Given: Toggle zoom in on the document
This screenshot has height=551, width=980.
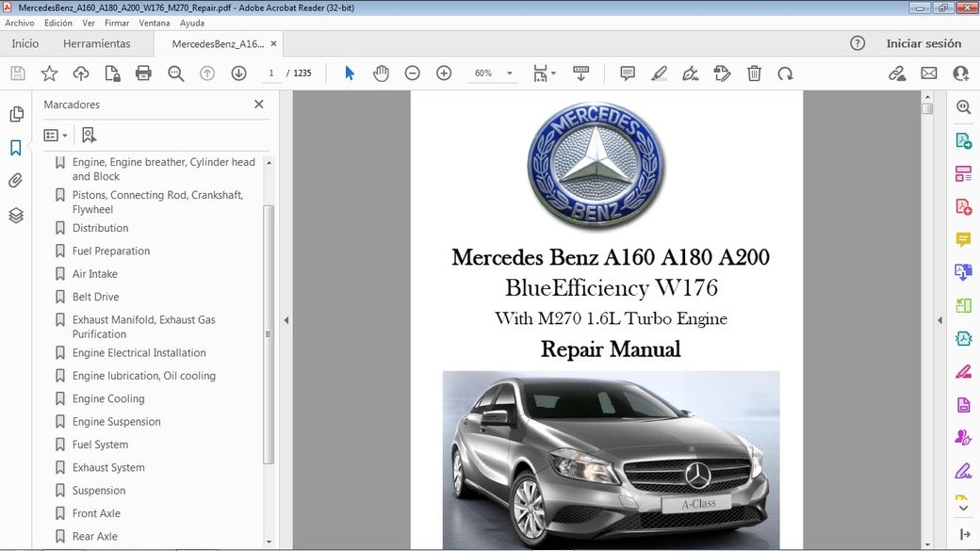Looking at the screenshot, I should pyautogui.click(x=443, y=73).
